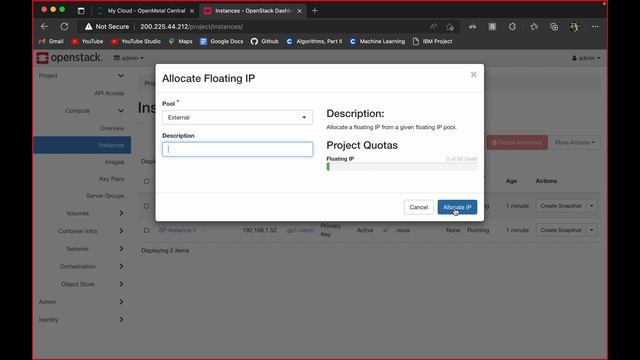Close the dialog with the X icon
Viewport: 640px width, 360px height.
(473, 75)
